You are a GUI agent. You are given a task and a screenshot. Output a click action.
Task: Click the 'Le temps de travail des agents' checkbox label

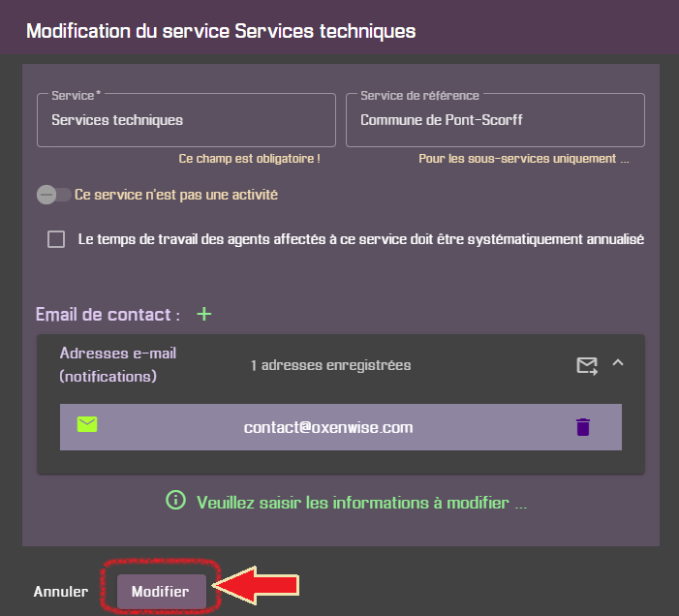coord(360,239)
